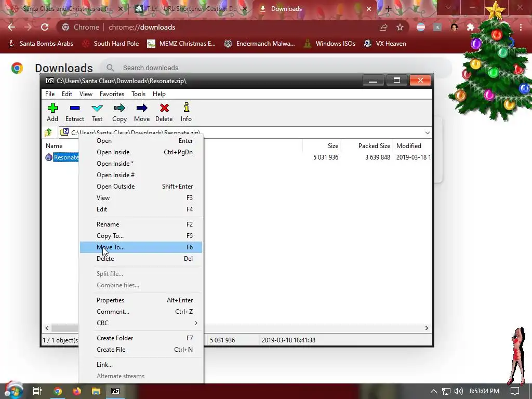Go up one folder level in 7-Zip
Viewport: 532px width, 399px height.
click(48, 132)
